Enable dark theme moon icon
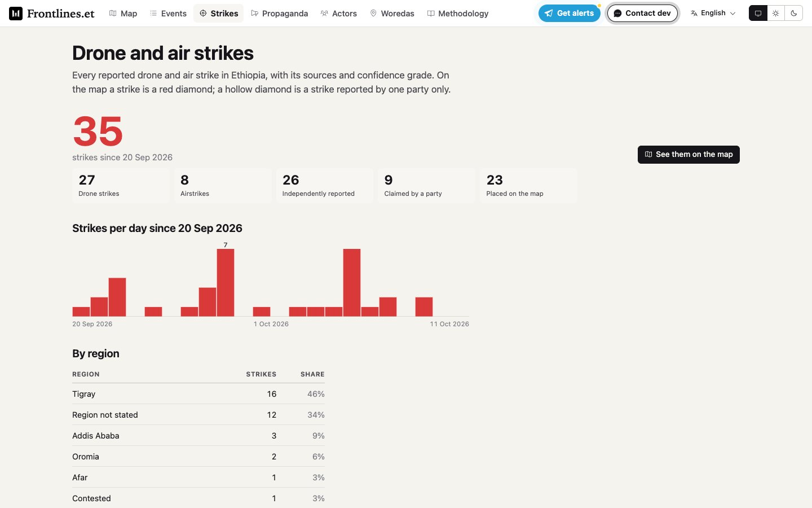The width and height of the screenshot is (812, 508). point(794,13)
